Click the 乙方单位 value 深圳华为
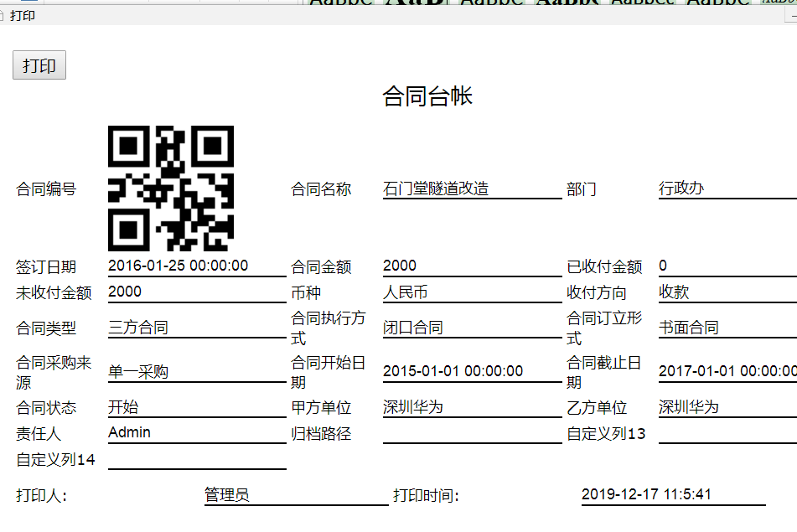This screenshot has width=797, height=532. tap(689, 406)
